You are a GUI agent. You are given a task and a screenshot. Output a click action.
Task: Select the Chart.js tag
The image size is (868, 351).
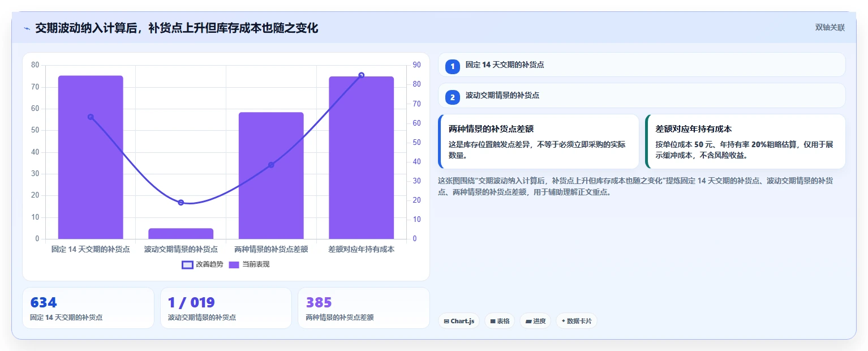(x=459, y=321)
